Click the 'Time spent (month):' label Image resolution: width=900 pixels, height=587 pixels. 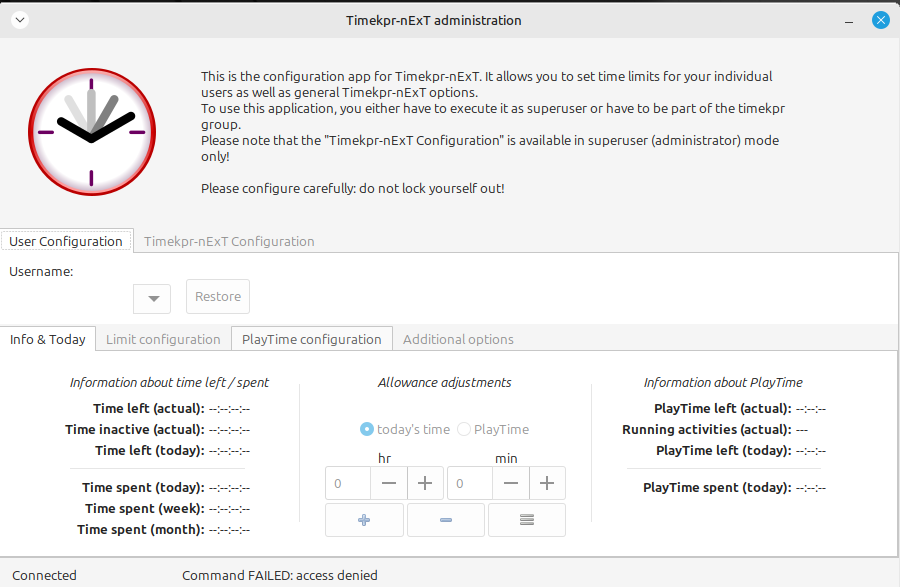pos(141,530)
